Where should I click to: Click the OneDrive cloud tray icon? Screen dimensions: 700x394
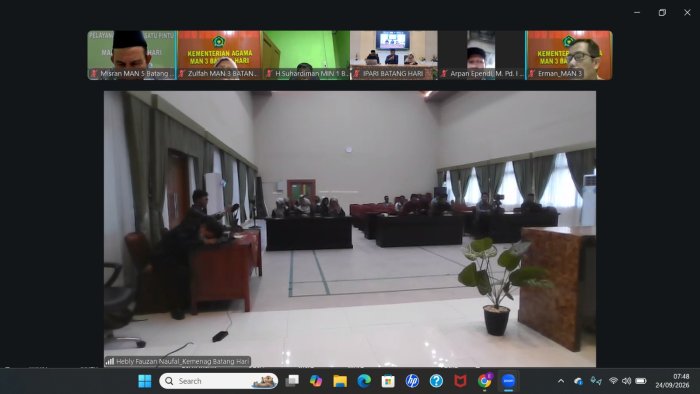579,381
